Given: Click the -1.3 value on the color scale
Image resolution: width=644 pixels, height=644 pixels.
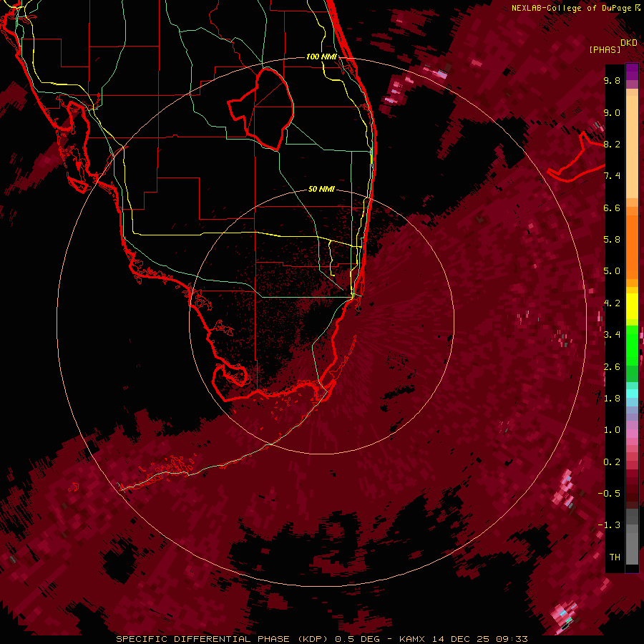Looking at the screenshot, I should point(609,525).
